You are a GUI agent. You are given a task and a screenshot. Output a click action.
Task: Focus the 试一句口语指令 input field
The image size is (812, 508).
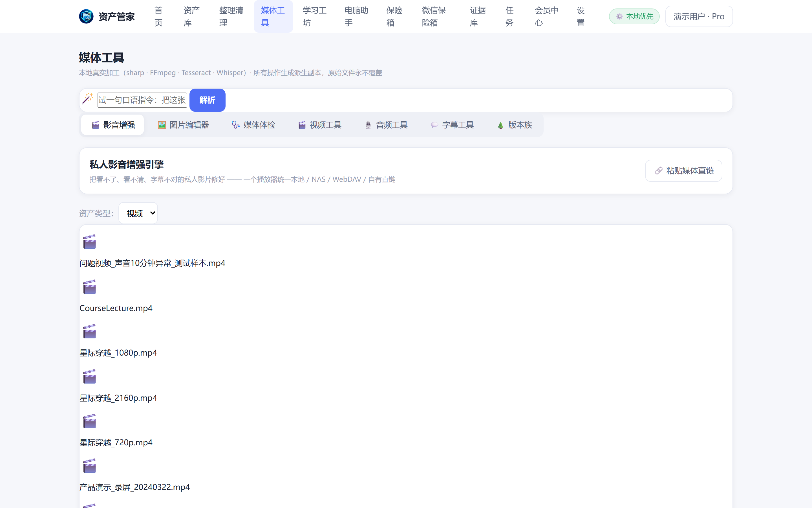pyautogui.click(x=142, y=100)
